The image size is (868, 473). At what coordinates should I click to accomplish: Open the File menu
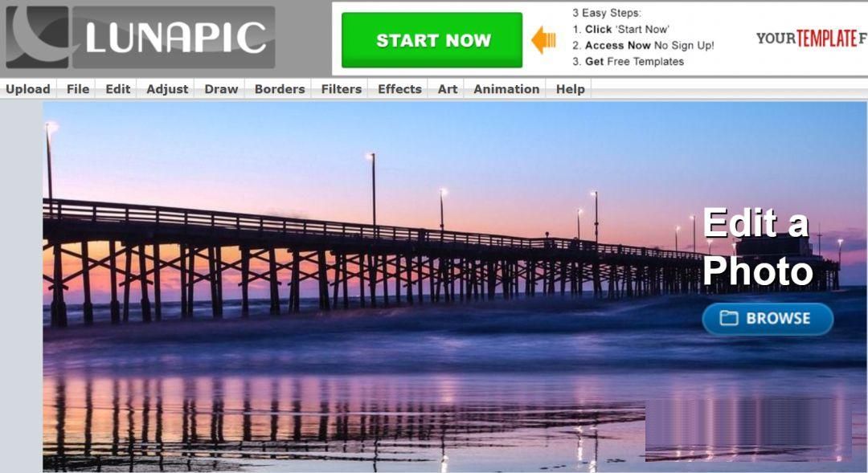tap(77, 89)
